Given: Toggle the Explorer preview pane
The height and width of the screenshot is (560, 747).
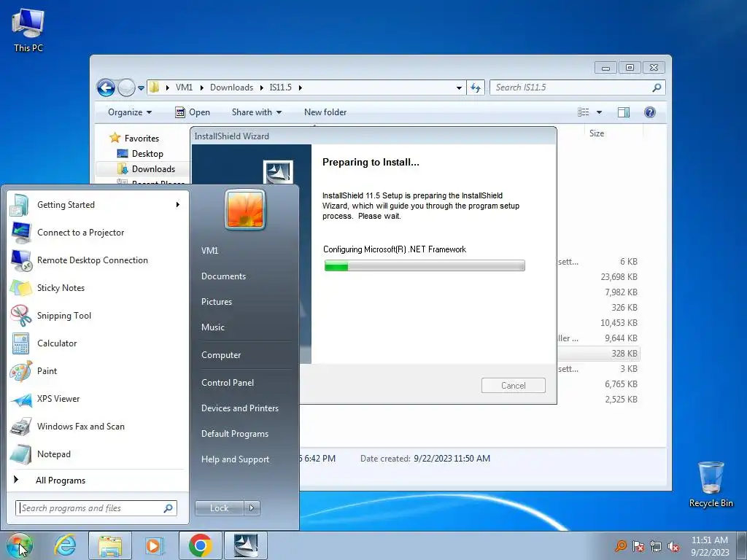Looking at the screenshot, I should click(x=624, y=112).
